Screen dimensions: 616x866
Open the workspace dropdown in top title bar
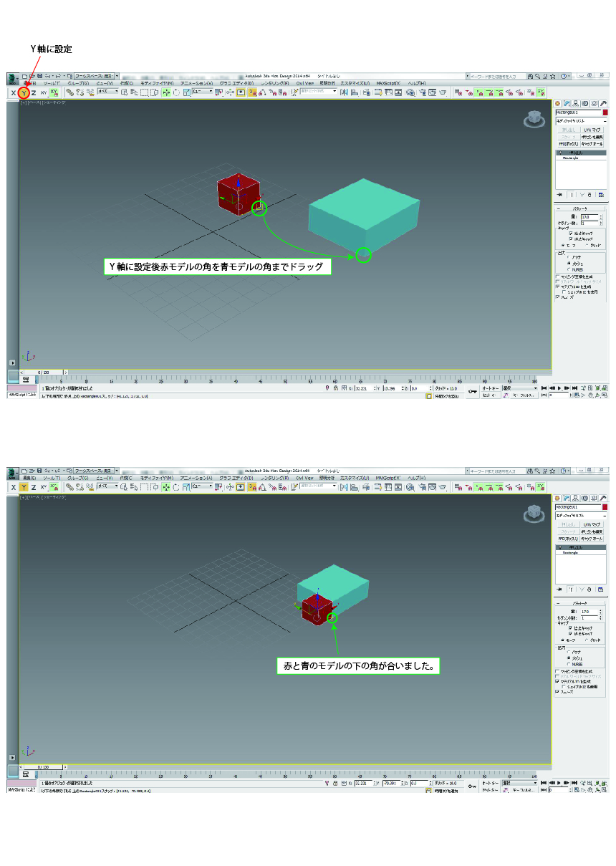click(x=95, y=75)
